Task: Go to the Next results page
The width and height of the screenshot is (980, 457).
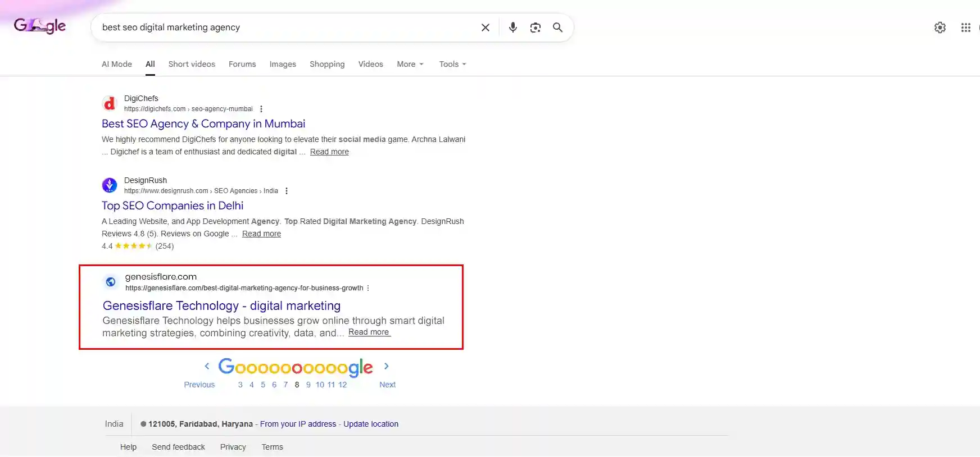Action: [x=387, y=385]
